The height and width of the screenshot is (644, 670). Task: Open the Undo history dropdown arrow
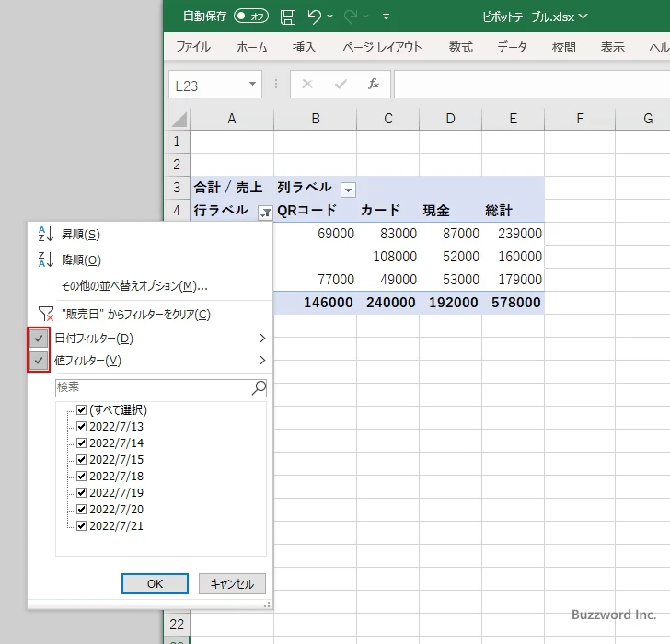(329, 17)
